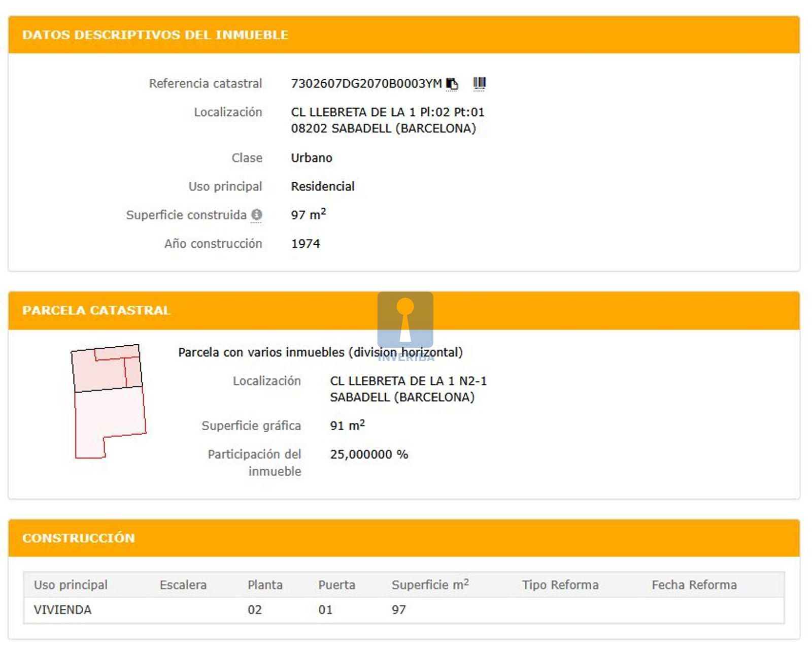
Task: Click the parcel address CL LLEBRETA N2-1
Action: [408, 381]
